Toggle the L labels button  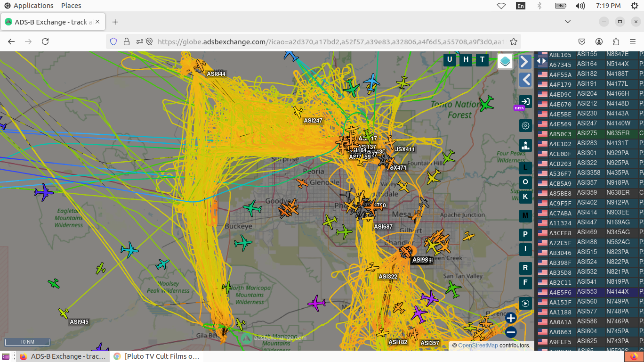tap(525, 167)
